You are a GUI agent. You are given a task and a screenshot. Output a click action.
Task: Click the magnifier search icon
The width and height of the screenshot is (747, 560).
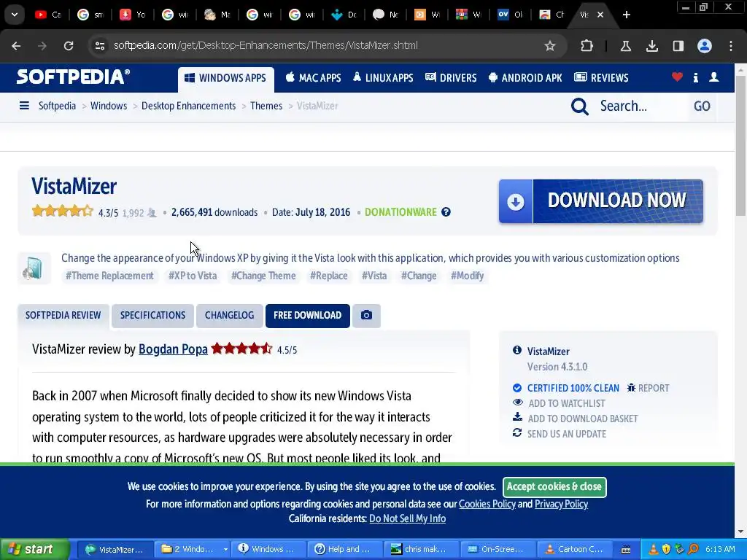[580, 106]
